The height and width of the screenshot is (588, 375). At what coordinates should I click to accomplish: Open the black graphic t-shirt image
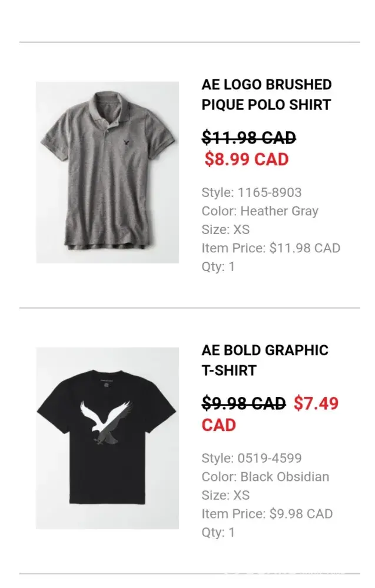[x=107, y=437]
